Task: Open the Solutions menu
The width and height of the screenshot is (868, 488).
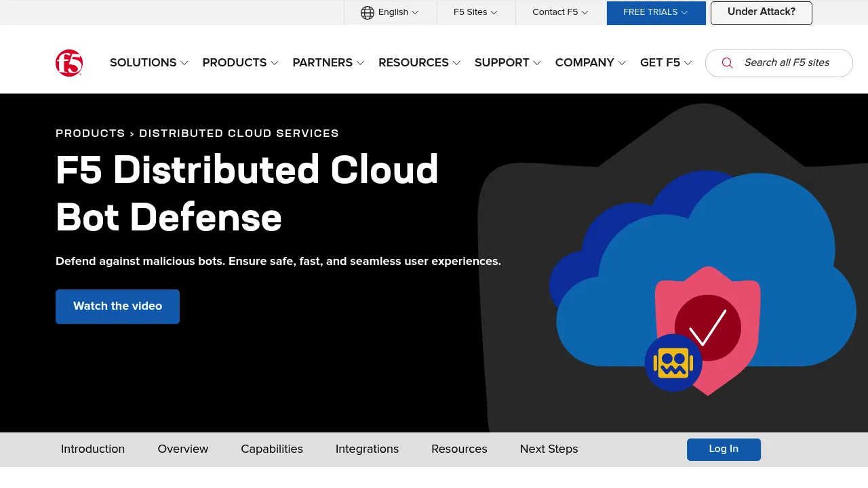Action: click(149, 62)
